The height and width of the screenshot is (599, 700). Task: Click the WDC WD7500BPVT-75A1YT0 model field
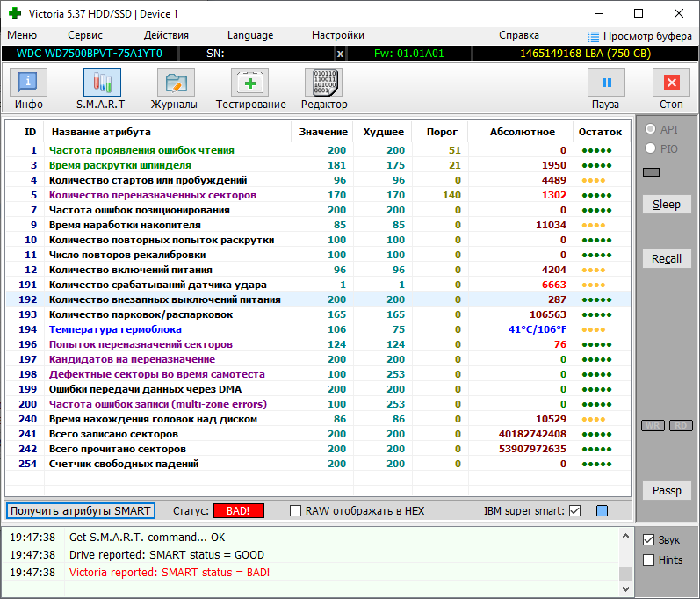(x=90, y=54)
